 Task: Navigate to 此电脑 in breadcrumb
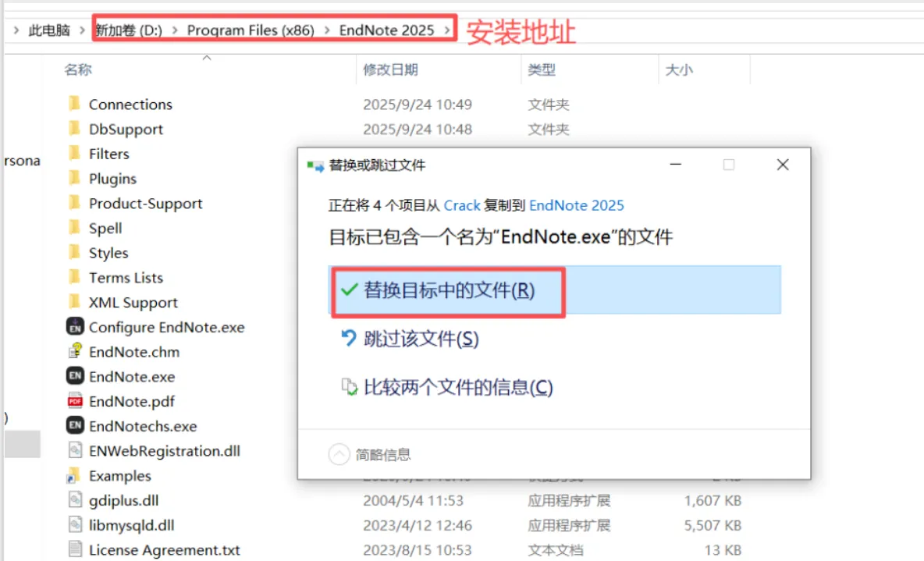point(49,30)
